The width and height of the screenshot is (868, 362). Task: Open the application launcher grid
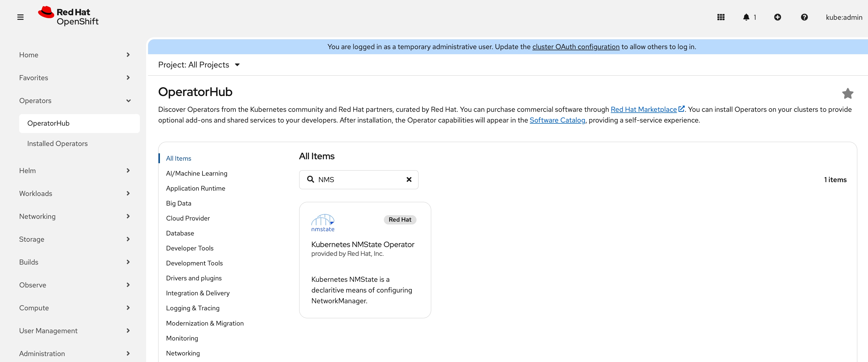click(721, 17)
